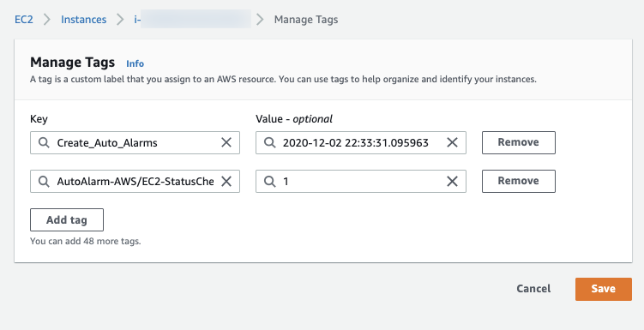Screen dimensions: 644x330
Task: Click search icon in timestamp value field
Action: (270, 142)
